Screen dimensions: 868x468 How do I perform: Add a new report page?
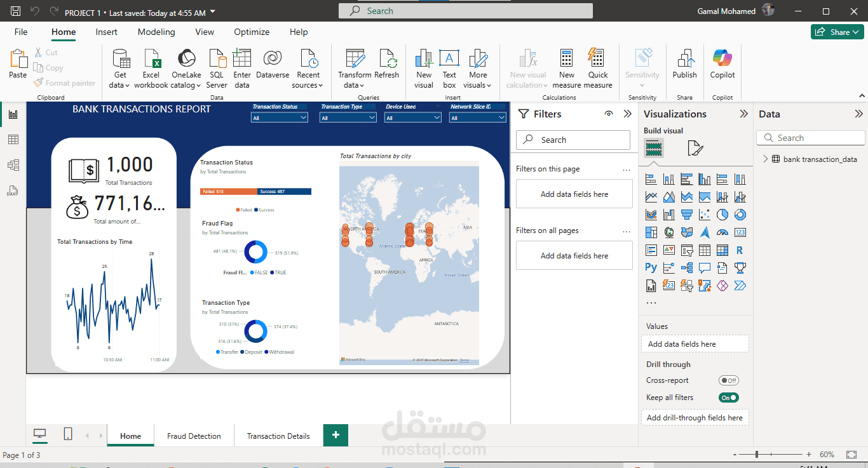(x=336, y=435)
